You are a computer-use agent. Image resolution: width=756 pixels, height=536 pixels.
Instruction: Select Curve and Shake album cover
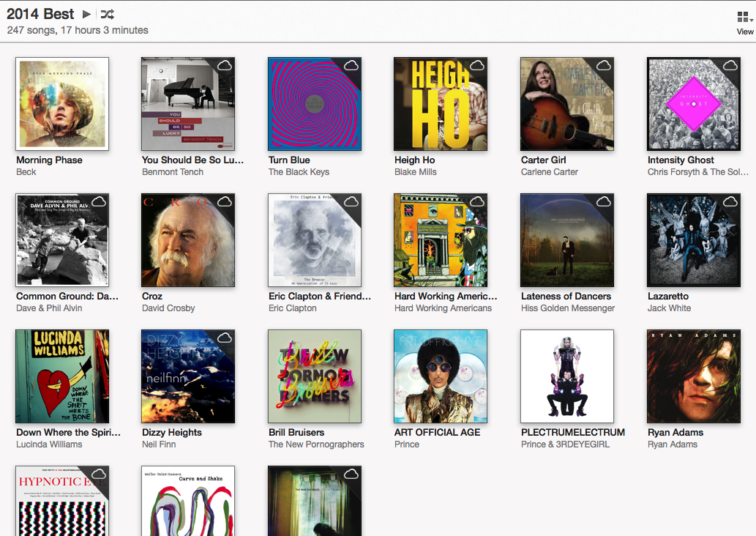188,501
